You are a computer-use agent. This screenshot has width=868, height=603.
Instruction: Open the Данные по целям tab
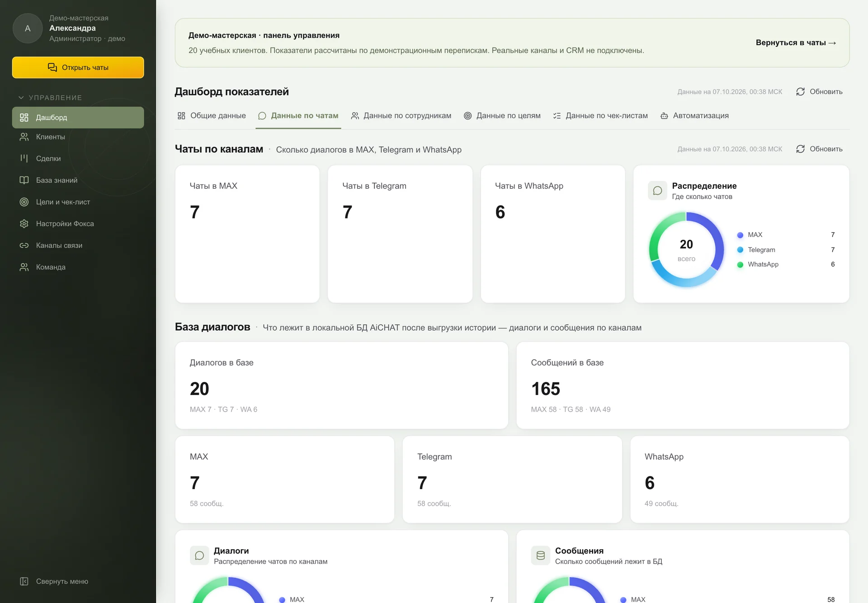502,116
